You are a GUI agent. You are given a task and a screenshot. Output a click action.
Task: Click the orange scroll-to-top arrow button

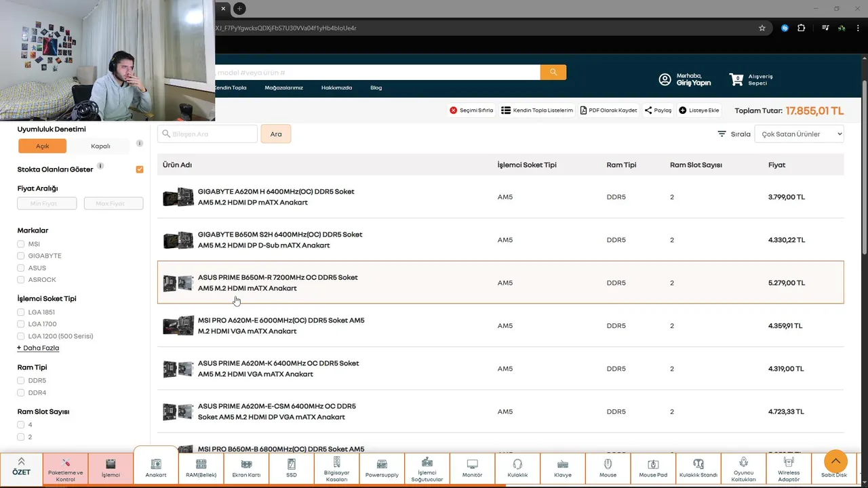pos(835,462)
